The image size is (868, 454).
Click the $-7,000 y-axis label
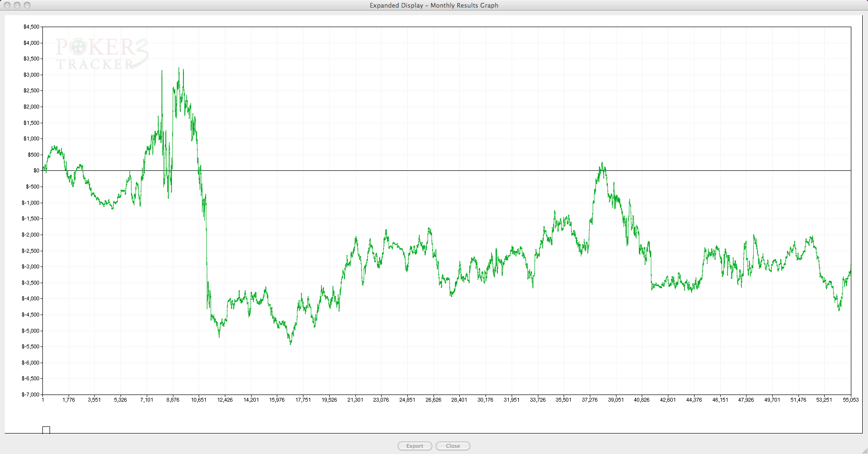pos(30,395)
